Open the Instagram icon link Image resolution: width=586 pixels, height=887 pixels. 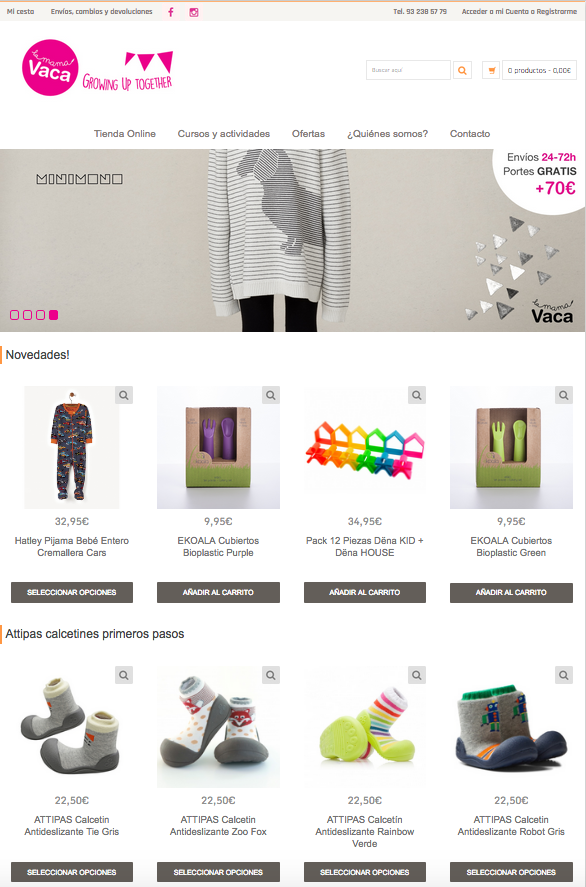(x=193, y=12)
